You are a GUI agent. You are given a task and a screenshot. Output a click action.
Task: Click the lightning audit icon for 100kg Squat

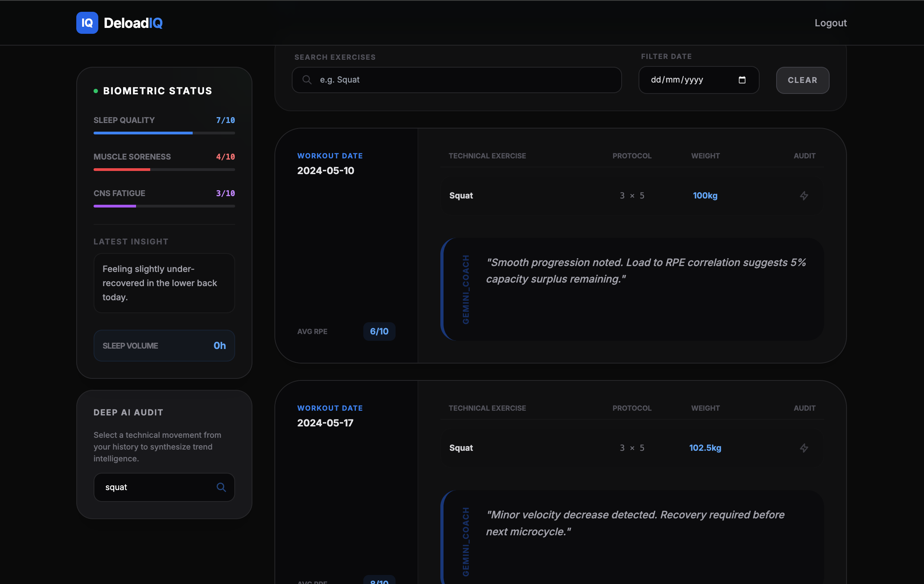[x=804, y=196]
